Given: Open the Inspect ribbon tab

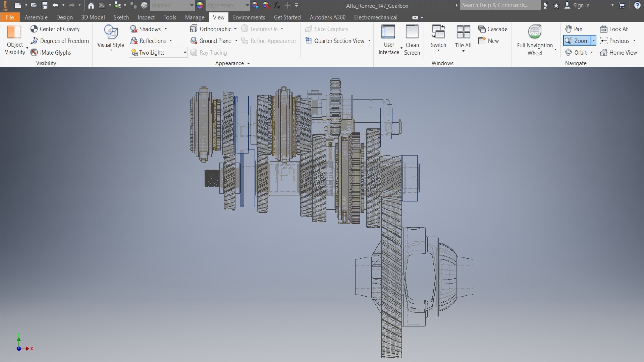Looking at the screenshot, I should [146, 17].
